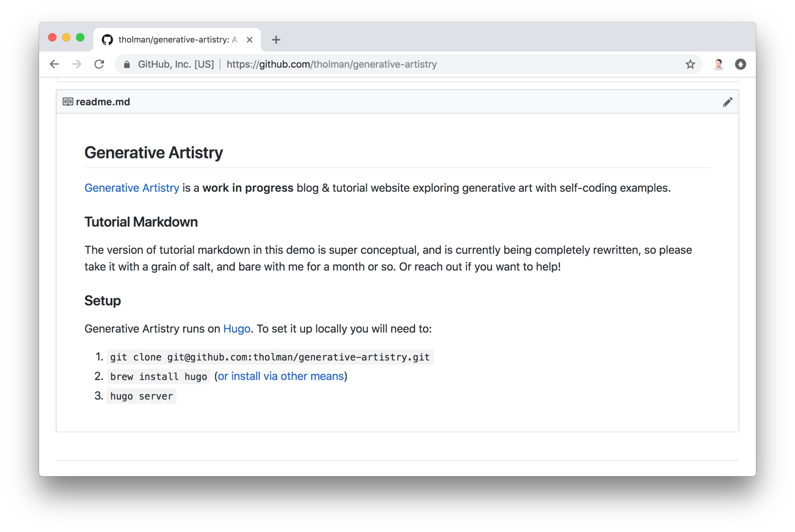This screenshot has width=795, height=532.
Task: Close the generative-artistry tab
Action: [249, 40]
